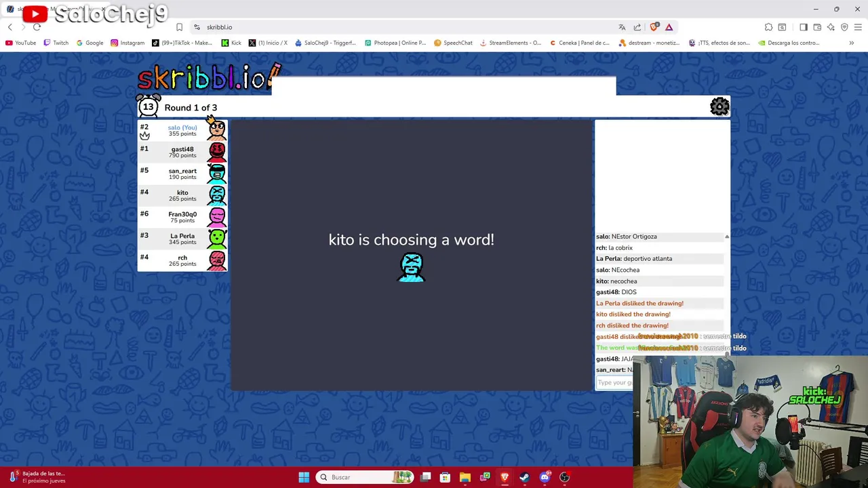This screenshot has height=488, width=868.
Task: Click La Perla's green avatar
Action: click(x=217, y=238)
